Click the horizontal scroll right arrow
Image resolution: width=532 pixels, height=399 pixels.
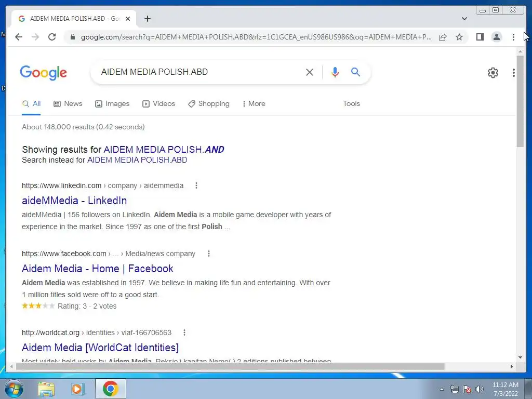pos(512,366)
